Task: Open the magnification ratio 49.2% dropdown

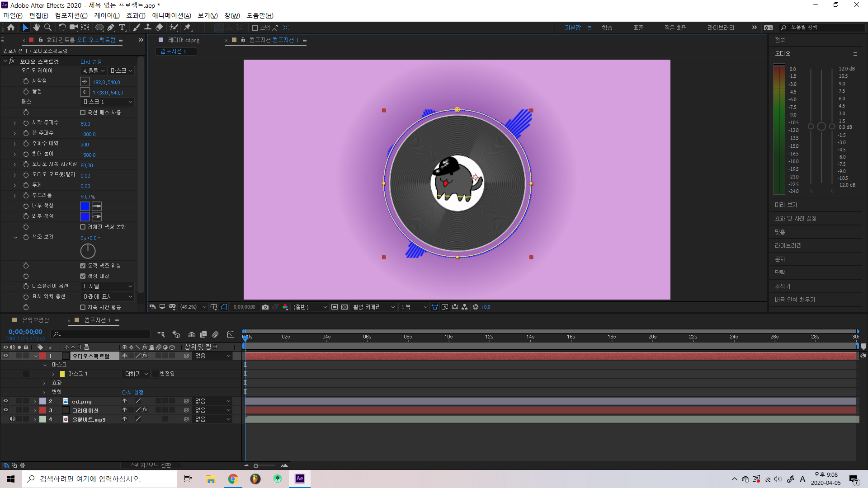Action: coord(193,307)
